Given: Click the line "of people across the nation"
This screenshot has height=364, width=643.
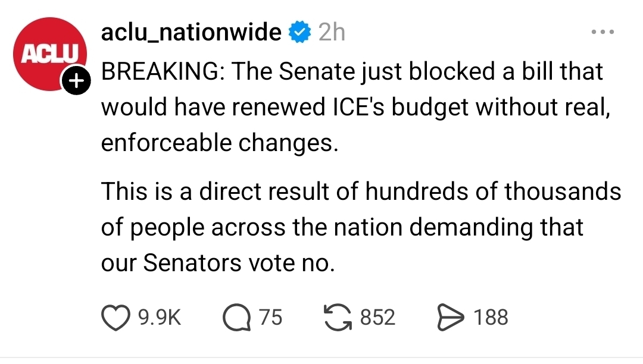Looking at the screenshot, I should (x=342, y=227).
